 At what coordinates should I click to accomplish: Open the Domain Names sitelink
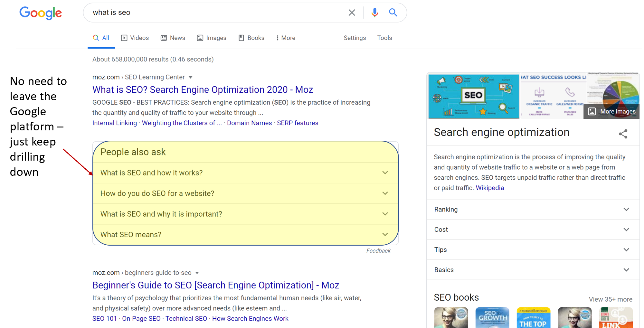point(249,123)
